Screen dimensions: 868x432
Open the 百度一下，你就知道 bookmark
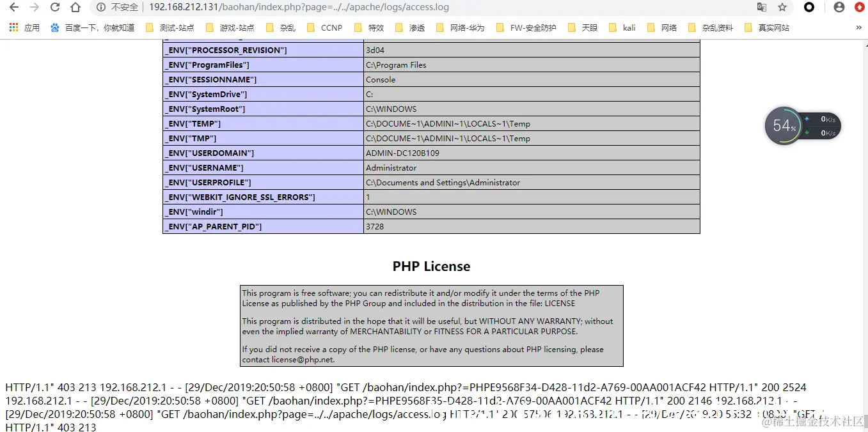92,27
